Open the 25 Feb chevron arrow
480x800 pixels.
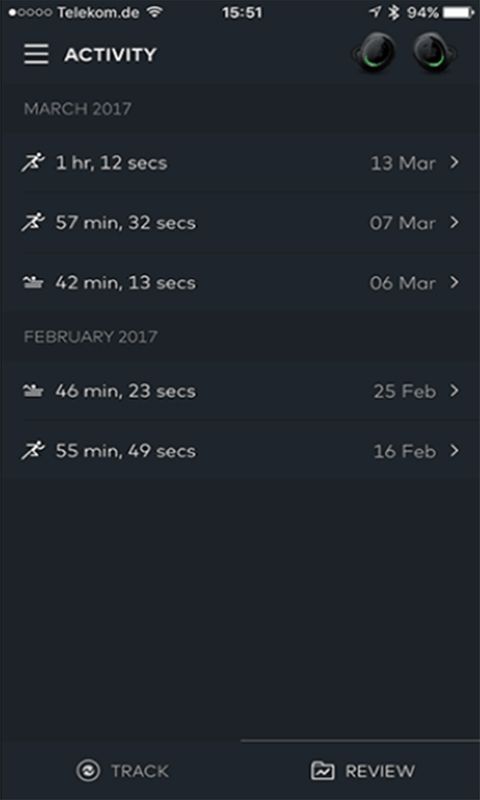(454, 391)
